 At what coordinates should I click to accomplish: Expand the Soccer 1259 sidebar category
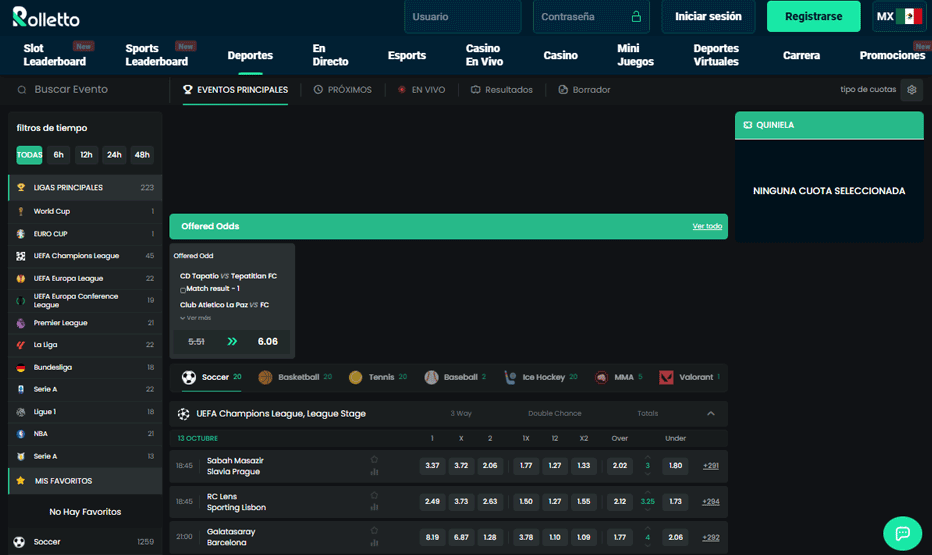86,542
